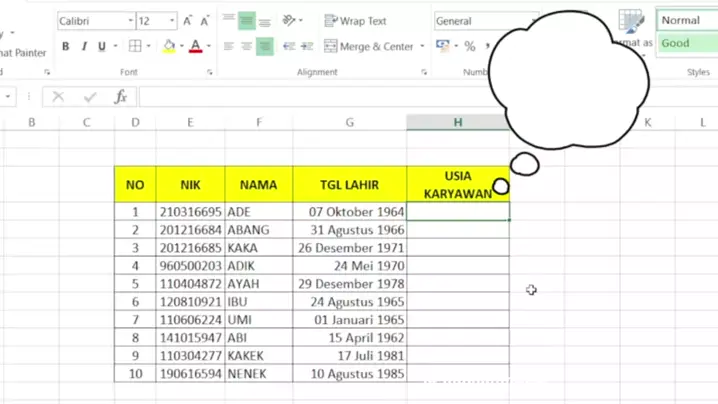Screen dimensions: 718x404
Task: Toggle Italic formatting
Action: point(84,47)
